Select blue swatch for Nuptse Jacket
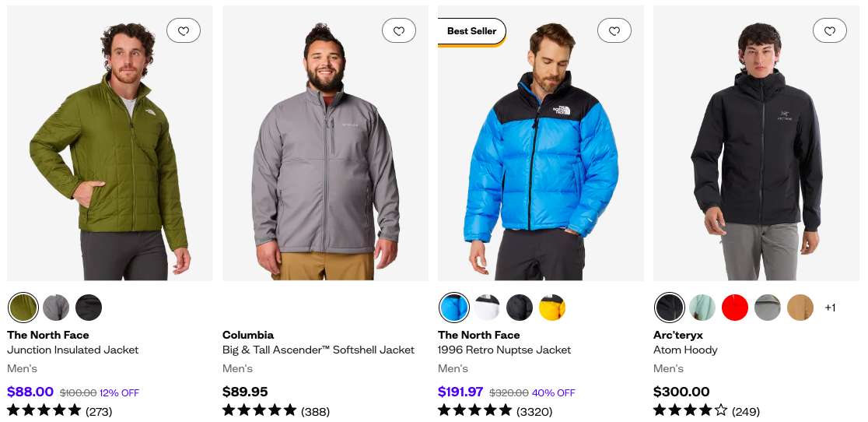The height and width of the screenshot is (422, 868). pyautogui.click(x=454, y=308)
